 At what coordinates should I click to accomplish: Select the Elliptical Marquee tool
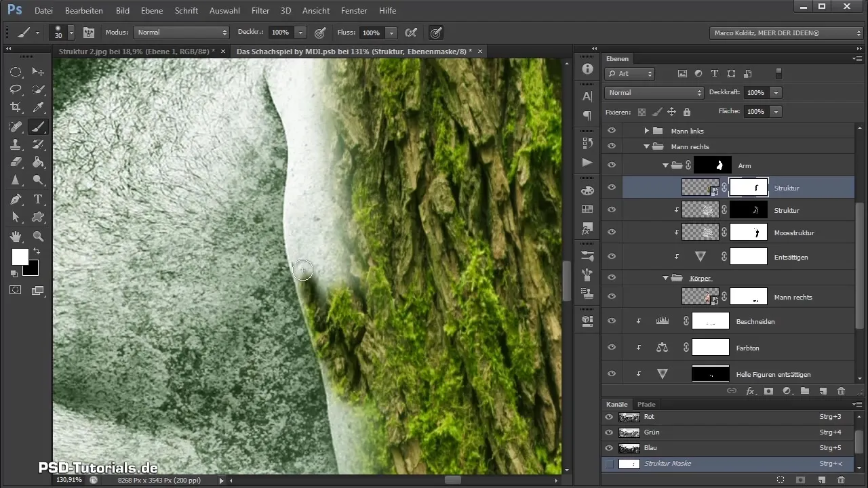(15, 72)
